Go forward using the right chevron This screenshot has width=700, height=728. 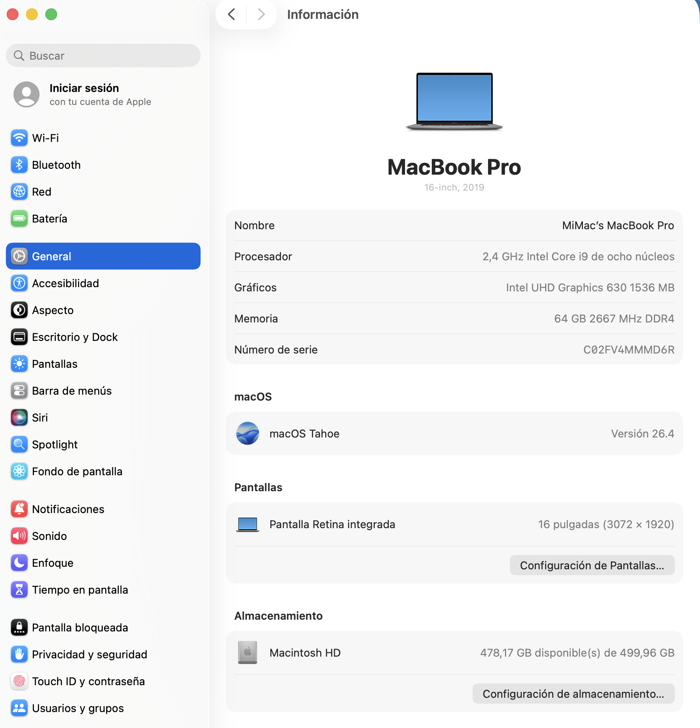(x=261, y=15)
